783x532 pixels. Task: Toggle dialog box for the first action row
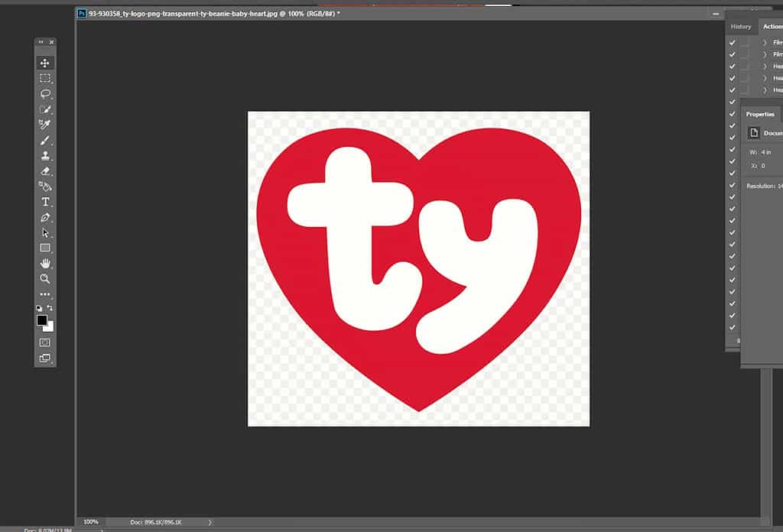(x=744, y=42)
